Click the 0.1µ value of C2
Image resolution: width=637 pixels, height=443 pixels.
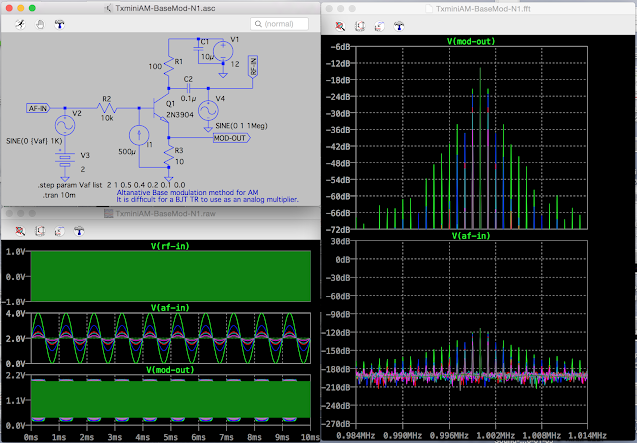click(x=188, y=99)
